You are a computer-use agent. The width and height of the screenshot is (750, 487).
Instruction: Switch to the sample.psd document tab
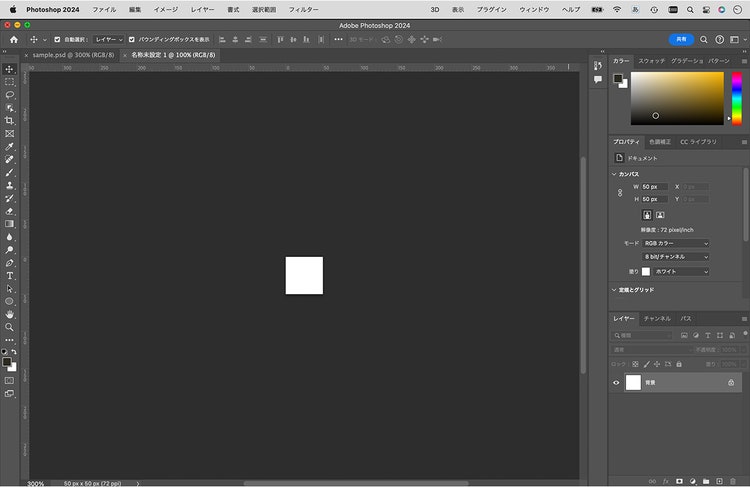coord(73,55)
